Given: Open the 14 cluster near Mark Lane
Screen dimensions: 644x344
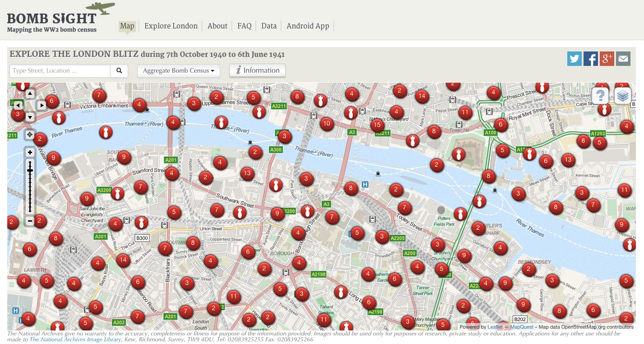Looking at the screenshot, I should coord(422,96).
